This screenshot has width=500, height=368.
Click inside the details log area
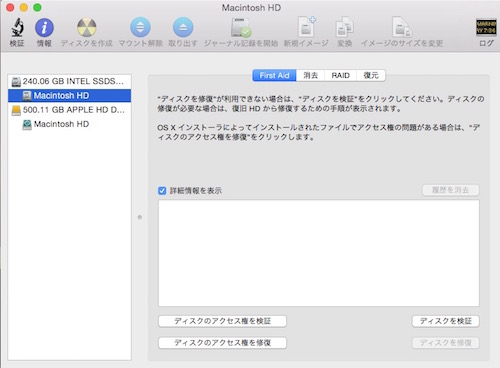[x=319, y=253]
